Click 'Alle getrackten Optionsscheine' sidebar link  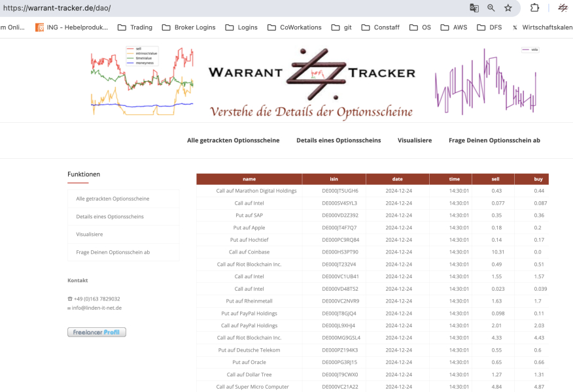click(x=113, y=199)
